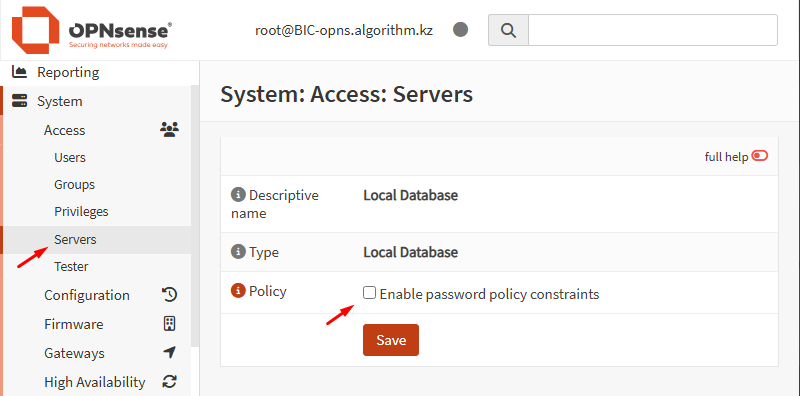The image size is (800, 396).
Task: Click the Save button
Action: tap(391, 340)
